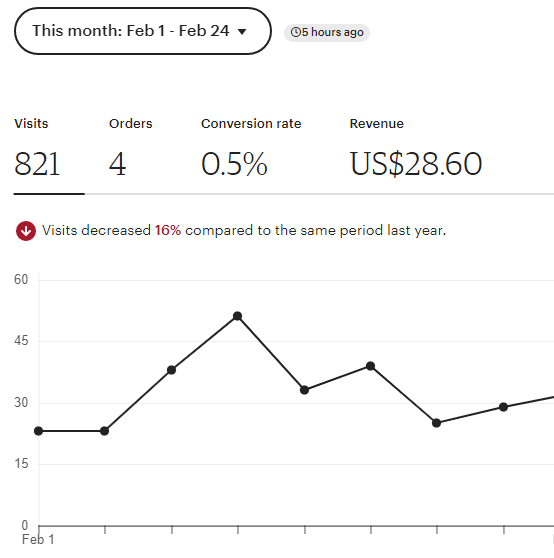Select the second day data point
554x558 pixels.
coord(104,431)
